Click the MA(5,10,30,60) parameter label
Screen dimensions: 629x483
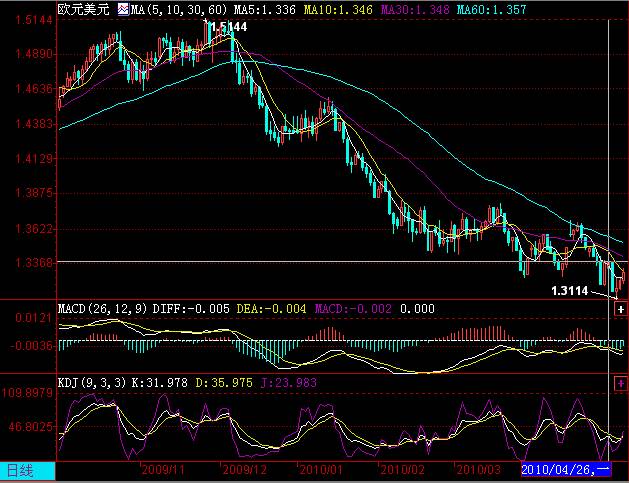click(x=179, y=10)
